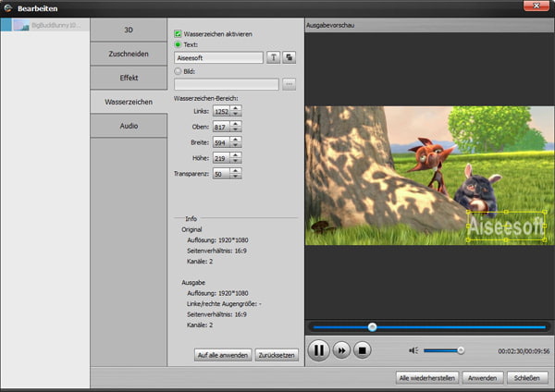Open the Audio tab
The image size is (555, 392).
(x=129, y=126)
